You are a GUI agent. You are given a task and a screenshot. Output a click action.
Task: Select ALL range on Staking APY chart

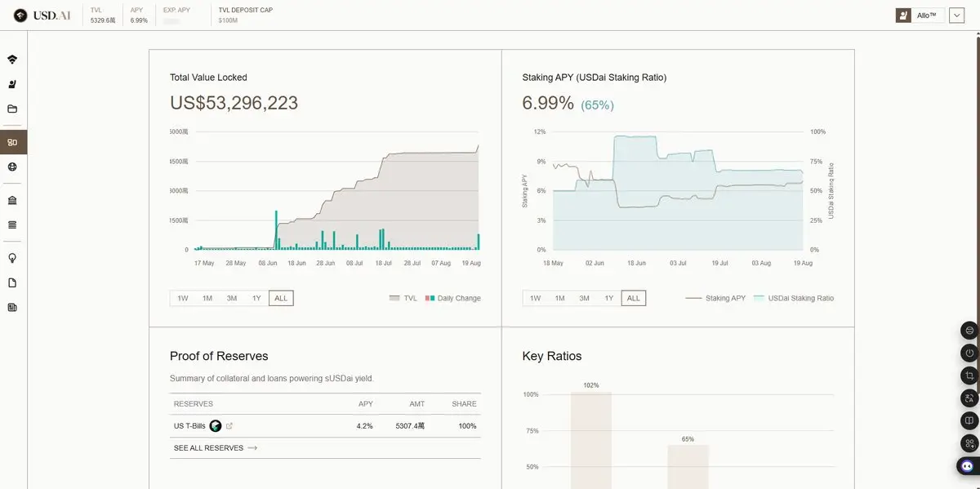tap(634, 298)
